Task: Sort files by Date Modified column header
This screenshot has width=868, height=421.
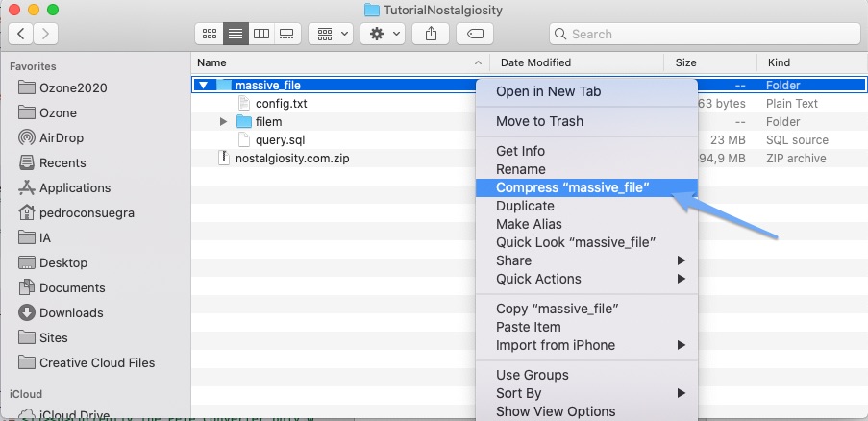Action: pos(535,62)
